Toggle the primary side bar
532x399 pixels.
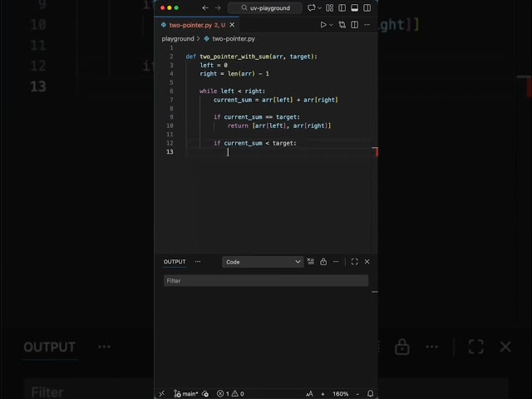click(342, 7)
